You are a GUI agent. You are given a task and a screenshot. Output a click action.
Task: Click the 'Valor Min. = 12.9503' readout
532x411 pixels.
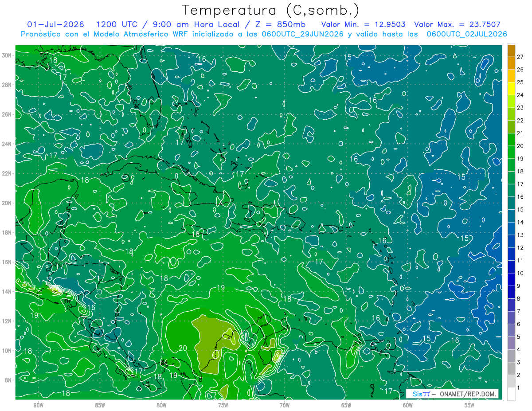click(364, 24)
